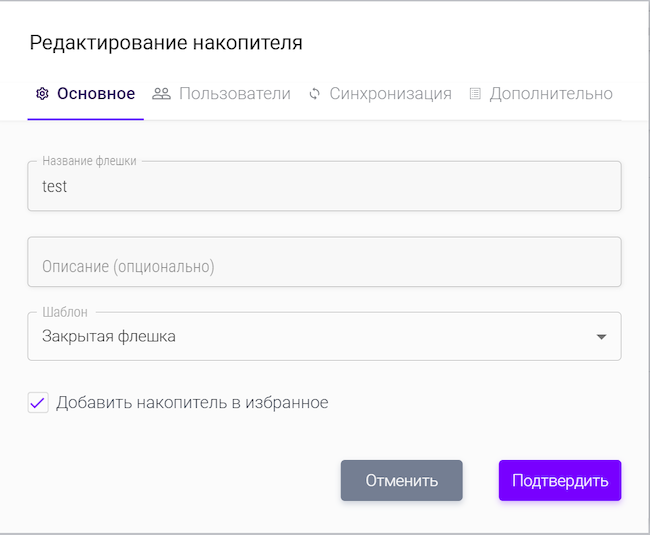This screenshot has height=535, width=650.
Task: Click the sync arrows icon beside Синхронизация
Action: point(314,94)
